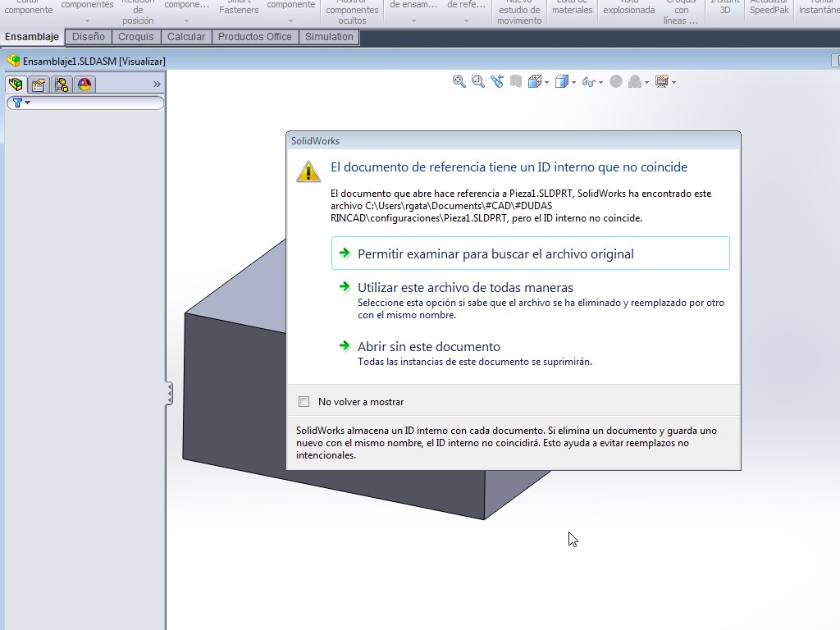Click the Section View icon
The width and height of the screenshot is (840, 630).
tap(516, 81)
